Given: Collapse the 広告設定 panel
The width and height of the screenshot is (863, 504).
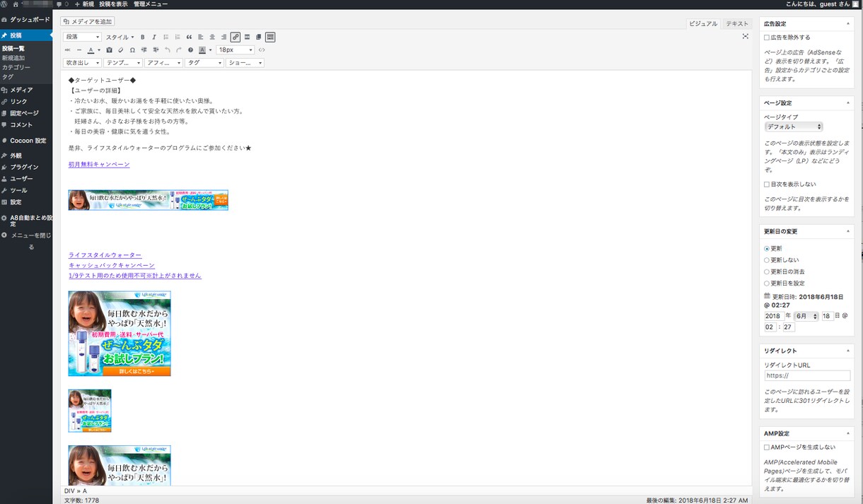Looking at the screenshot, I should coord(847,23).
